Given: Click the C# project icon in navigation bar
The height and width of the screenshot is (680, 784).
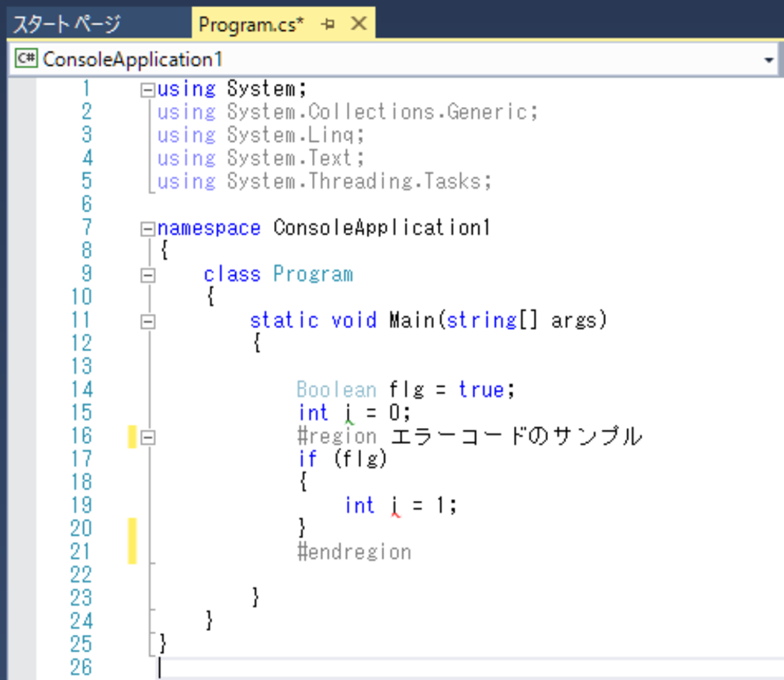Looking at the screenshot, I should point(26,59).
